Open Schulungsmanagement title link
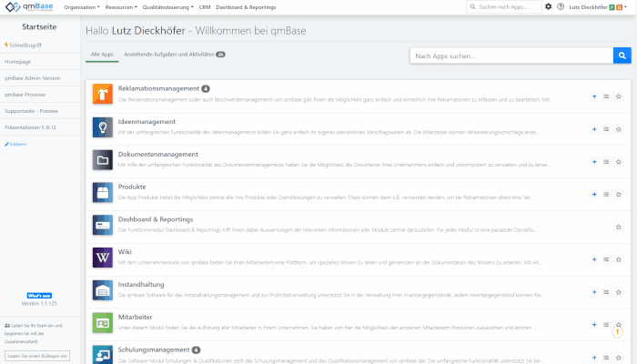The height and width of the screenshot is (364, 637). (x=154, y=349)
